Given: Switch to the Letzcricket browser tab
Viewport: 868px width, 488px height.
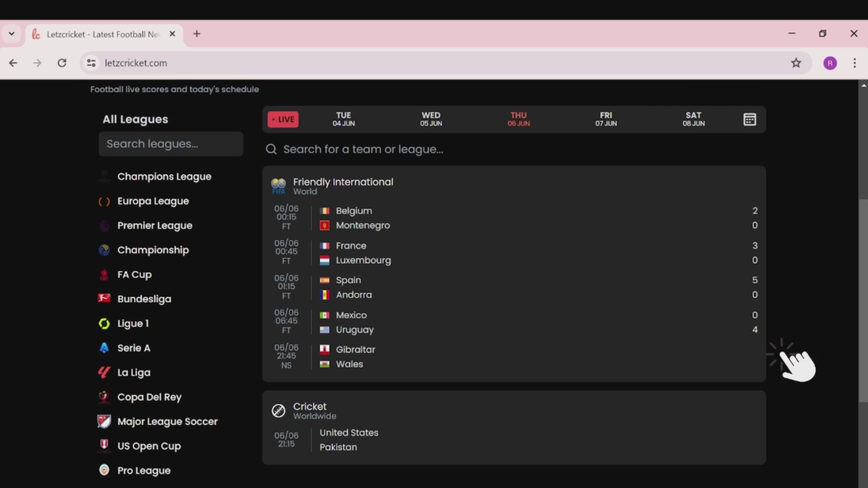Looking at the screenshot, I should pyautogui.click(x=104, y=34).
